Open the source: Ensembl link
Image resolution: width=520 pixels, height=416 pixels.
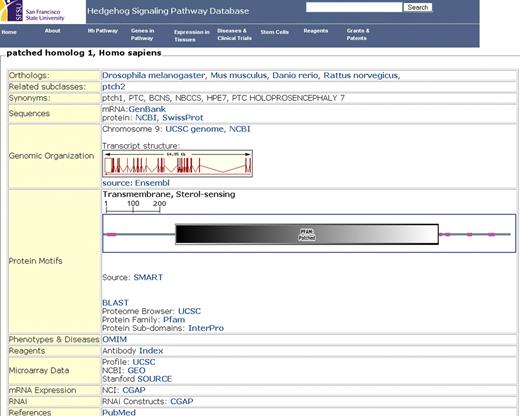(x=136, y=183)
